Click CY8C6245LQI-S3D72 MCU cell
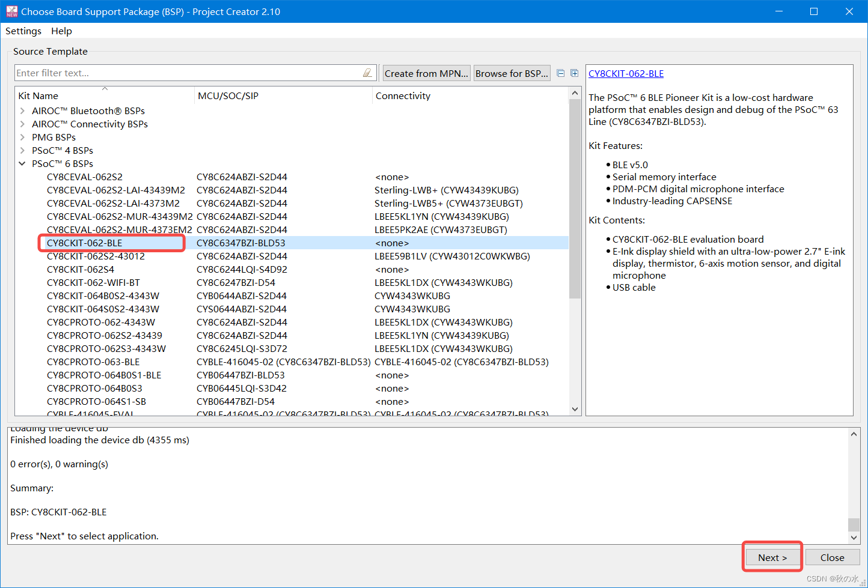 tap(242, 348)
